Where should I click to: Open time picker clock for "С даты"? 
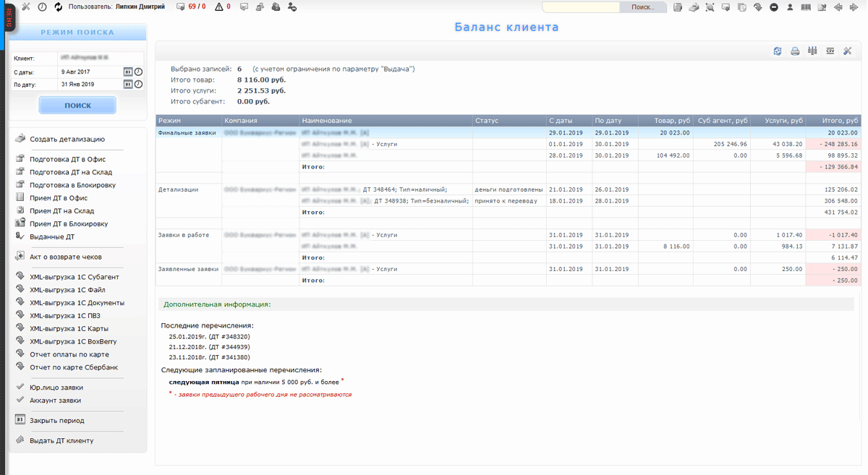point(138,72)
